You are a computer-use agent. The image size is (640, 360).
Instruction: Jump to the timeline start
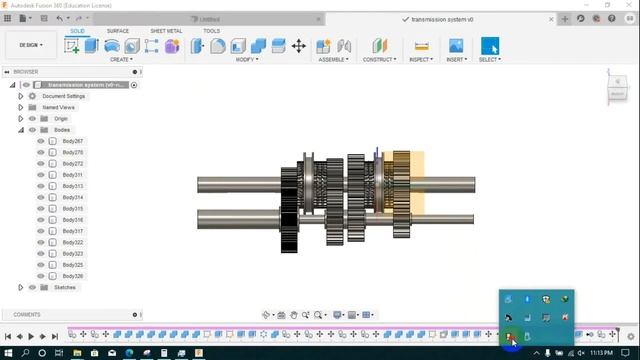point(8,336)
